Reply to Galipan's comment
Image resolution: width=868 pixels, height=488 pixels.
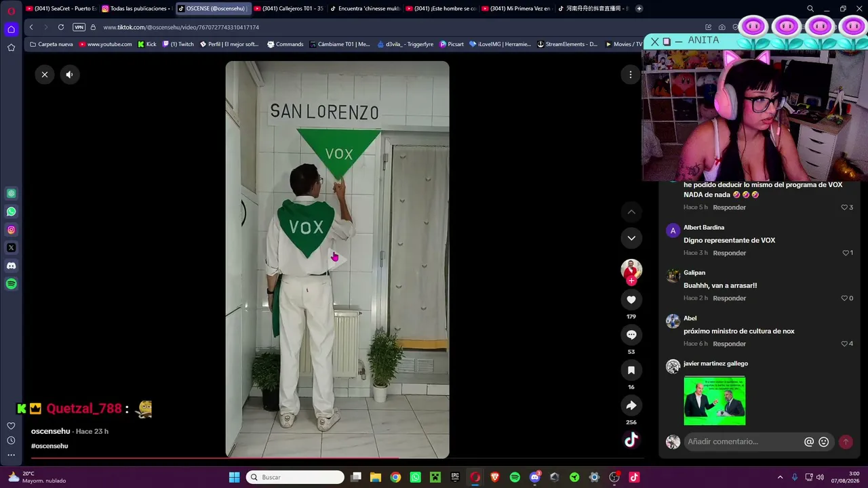[x=729, y=298]
